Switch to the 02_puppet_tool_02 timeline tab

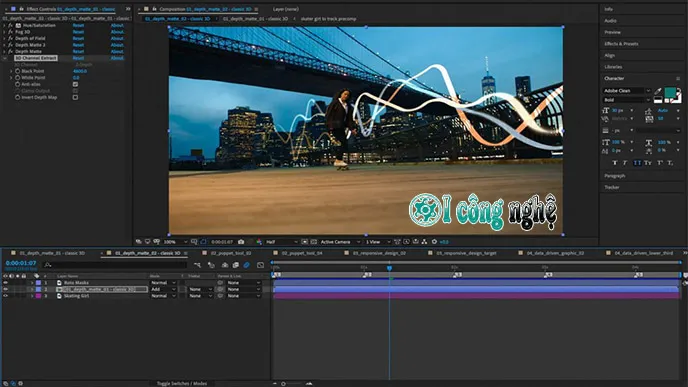231,253
